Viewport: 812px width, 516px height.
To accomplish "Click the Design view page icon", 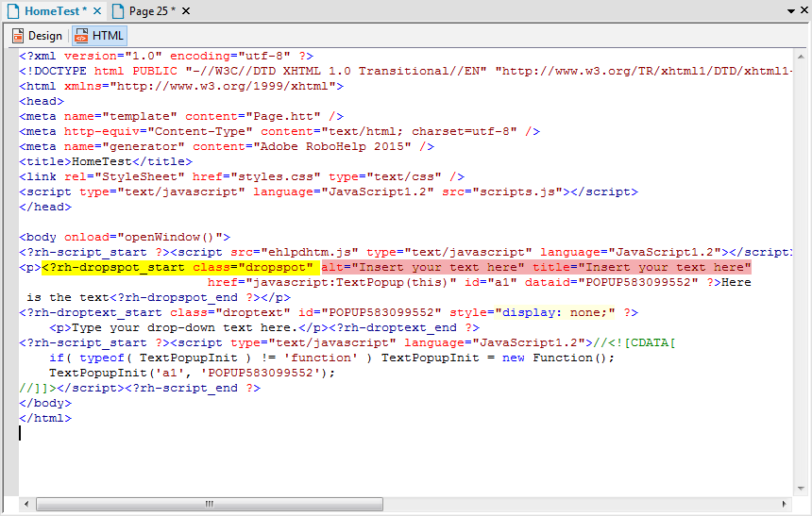I will point(18,36).
